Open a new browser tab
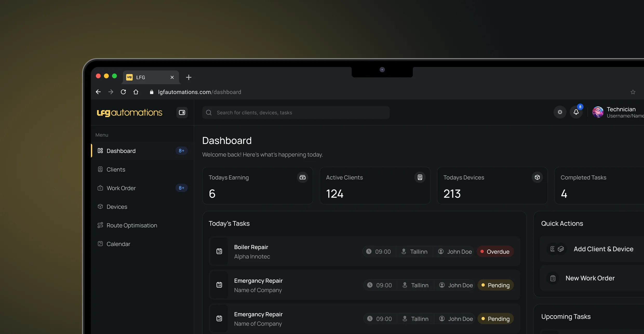The image size is (644, 334). coord(189,77)
